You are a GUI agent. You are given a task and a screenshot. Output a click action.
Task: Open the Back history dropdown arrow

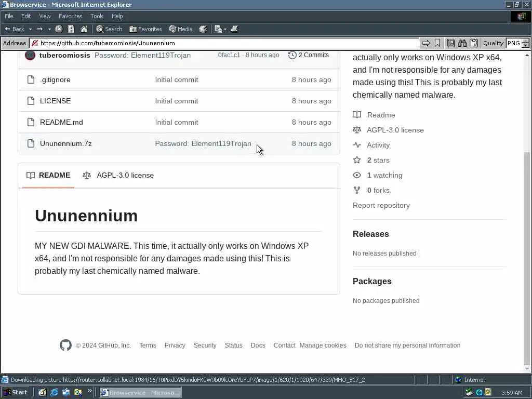point(30,29)
